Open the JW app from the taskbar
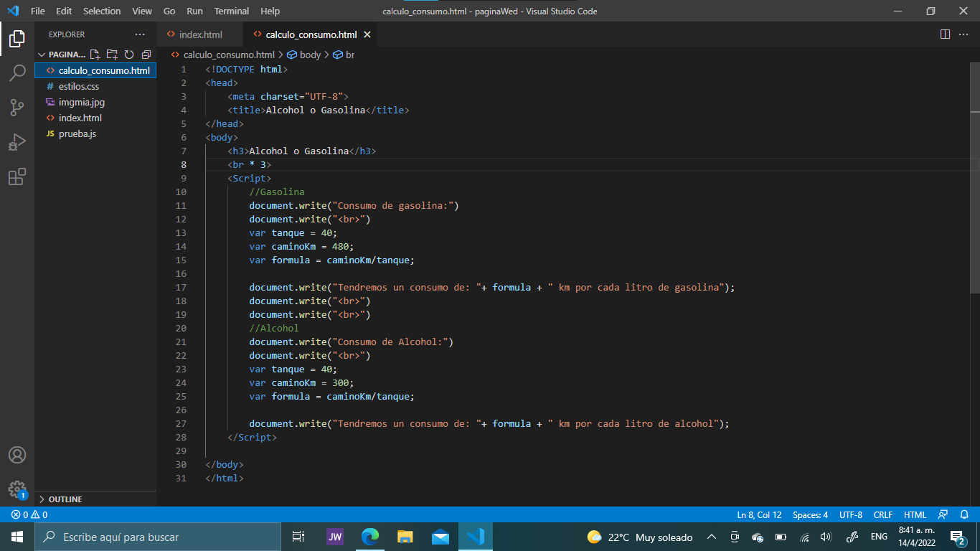This screenshot has height=551, width=980. point(335,537)
